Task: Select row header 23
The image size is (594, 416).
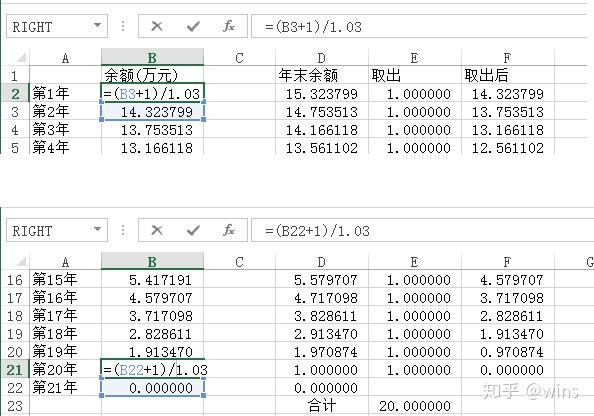Action: pos(15,406)
